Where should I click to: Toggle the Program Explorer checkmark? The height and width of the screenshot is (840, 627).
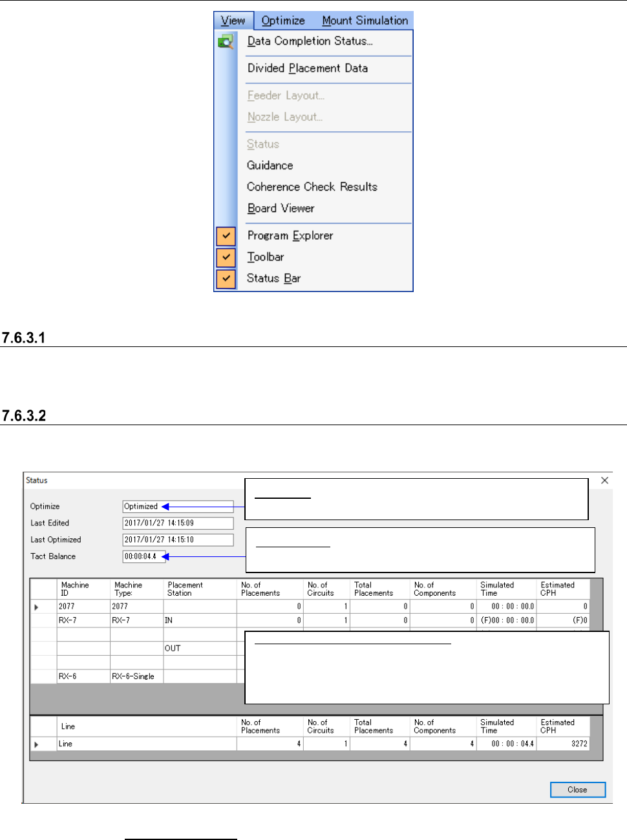[x=226, y=236]
